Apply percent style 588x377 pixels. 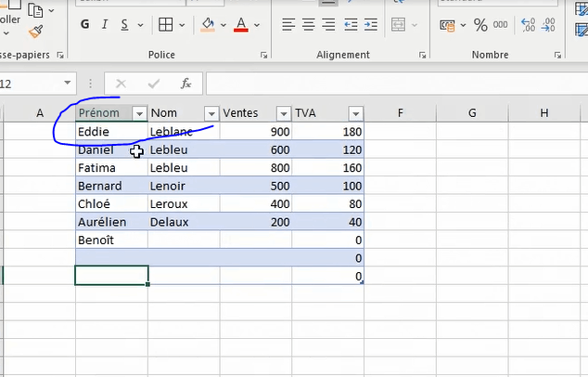click(x=480, y=25)
